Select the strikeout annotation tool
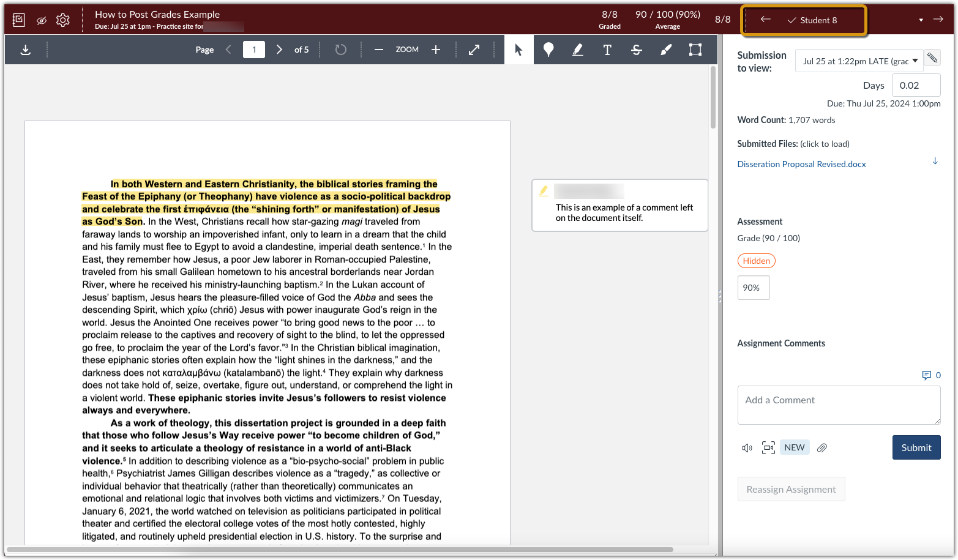This screenshot has height=560, width=958. [637, 50]
